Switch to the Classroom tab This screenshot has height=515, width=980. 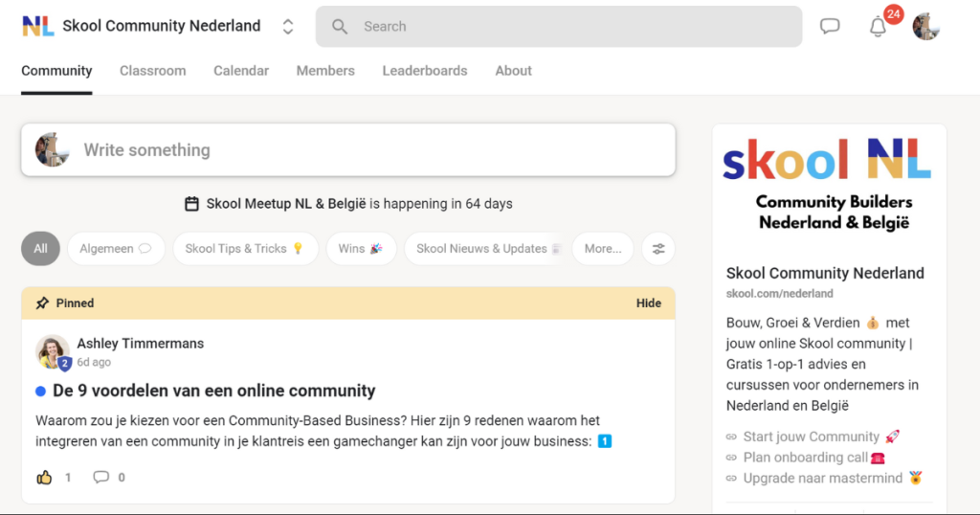click(x=152, y=71)
